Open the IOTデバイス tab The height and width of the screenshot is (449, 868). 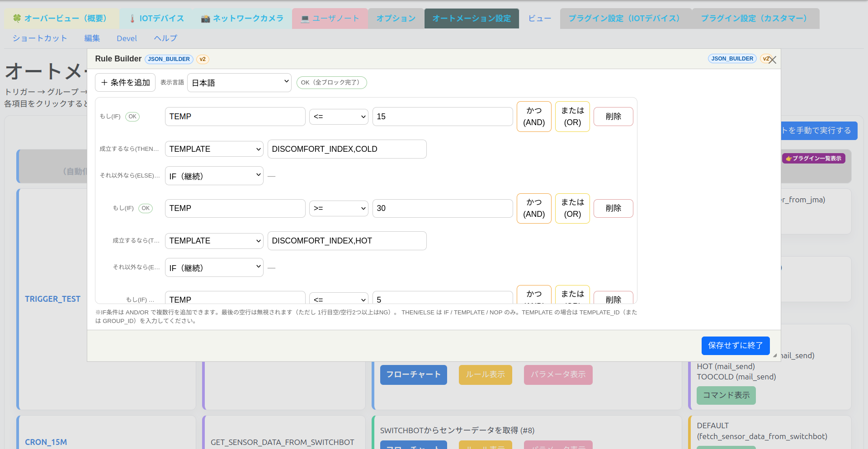tap(156, 19)
